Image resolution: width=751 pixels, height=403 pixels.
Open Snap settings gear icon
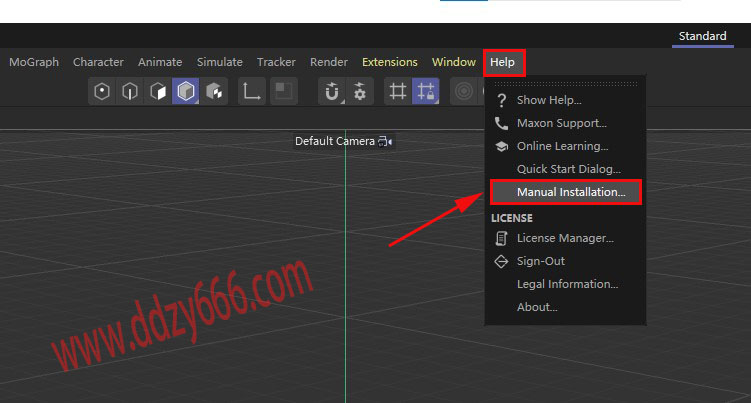[360, 91]
